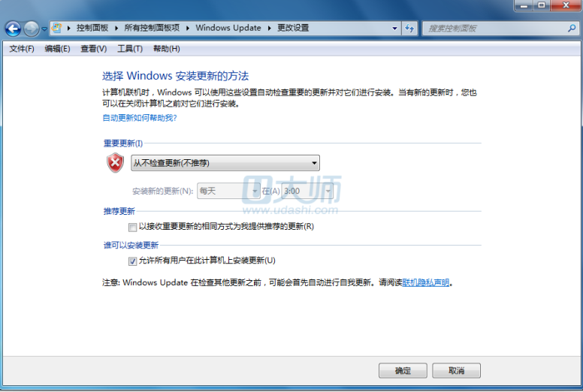This screenshot has height=392, width=583.
Task: Open the 从不检查更新 dropdown
Action: [225, 163]
